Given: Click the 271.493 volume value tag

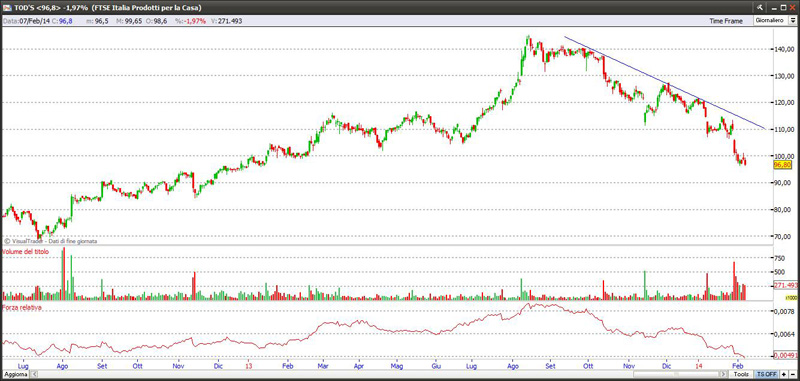Looking at the screenshot, I should tap(786, 285).
